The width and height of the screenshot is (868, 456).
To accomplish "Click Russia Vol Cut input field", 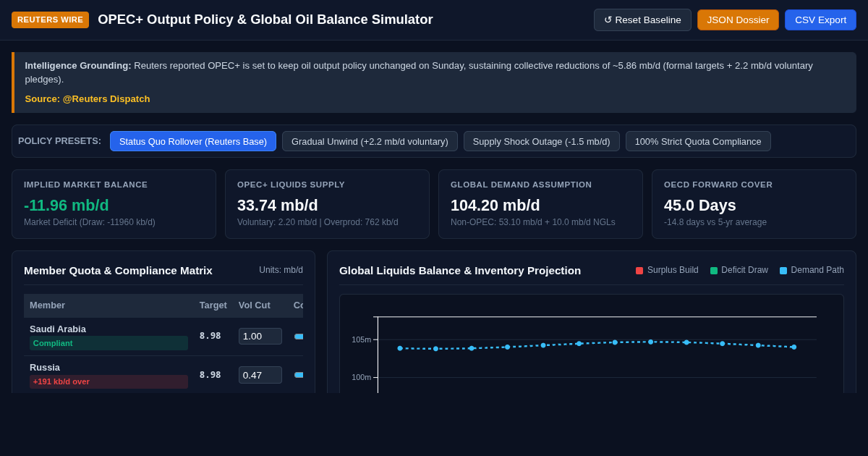I will [x=260, y=375].
